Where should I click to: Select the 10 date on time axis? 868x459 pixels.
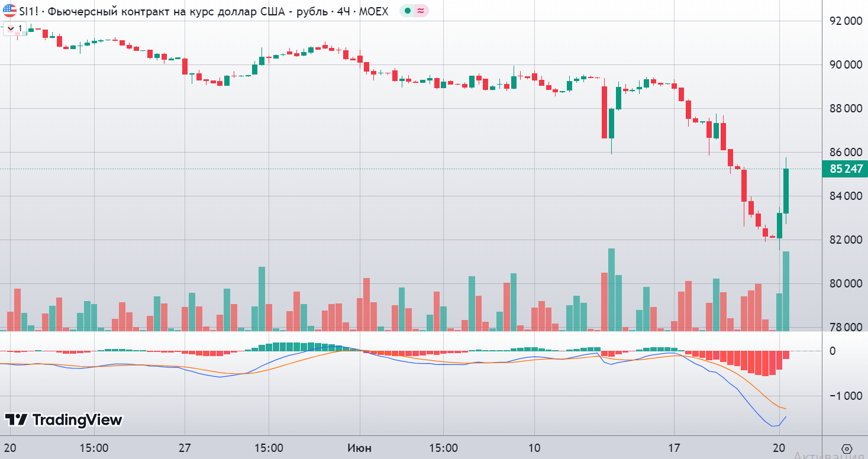[x=534, y=448]
